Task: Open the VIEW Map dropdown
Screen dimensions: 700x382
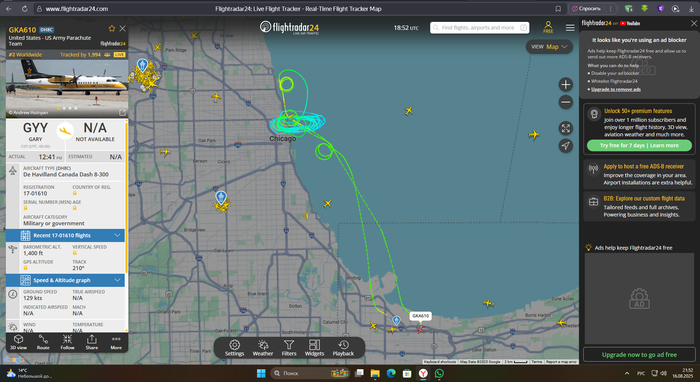Action: pos(549,46)
